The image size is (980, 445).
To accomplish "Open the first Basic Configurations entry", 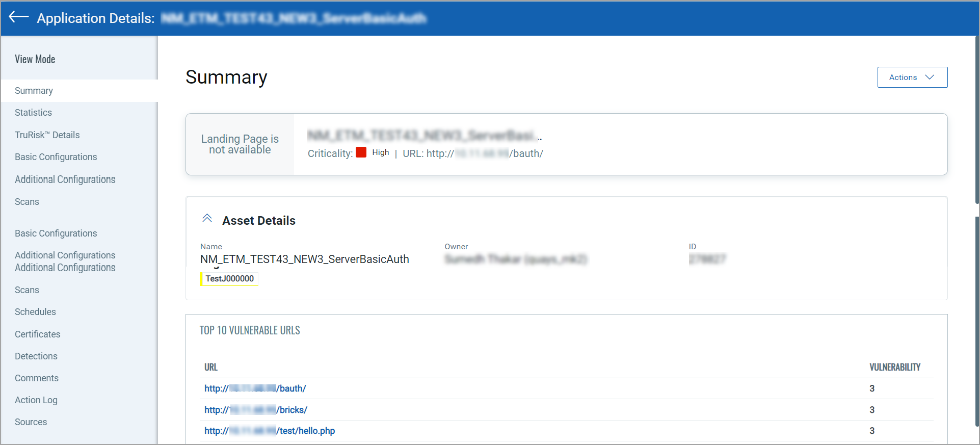I will click(x=56, y=157).
